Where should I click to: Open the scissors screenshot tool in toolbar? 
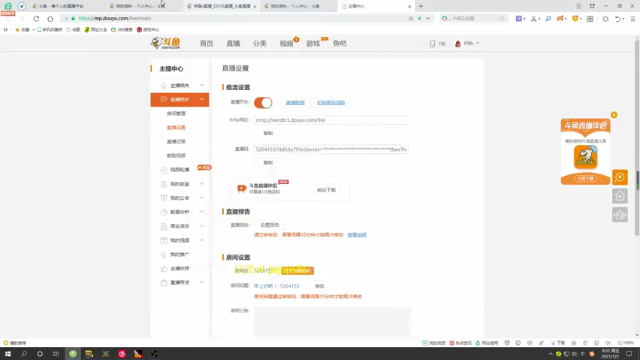point(533,19)
